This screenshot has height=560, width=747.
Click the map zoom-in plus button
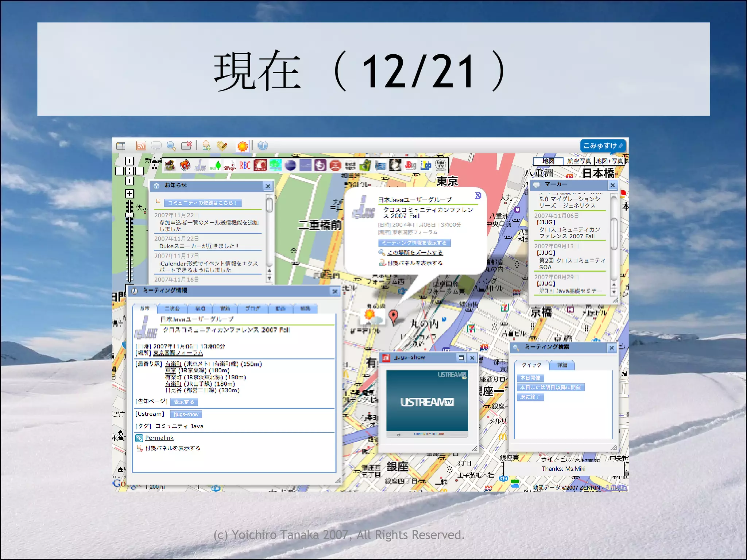(x=129, y=194)
